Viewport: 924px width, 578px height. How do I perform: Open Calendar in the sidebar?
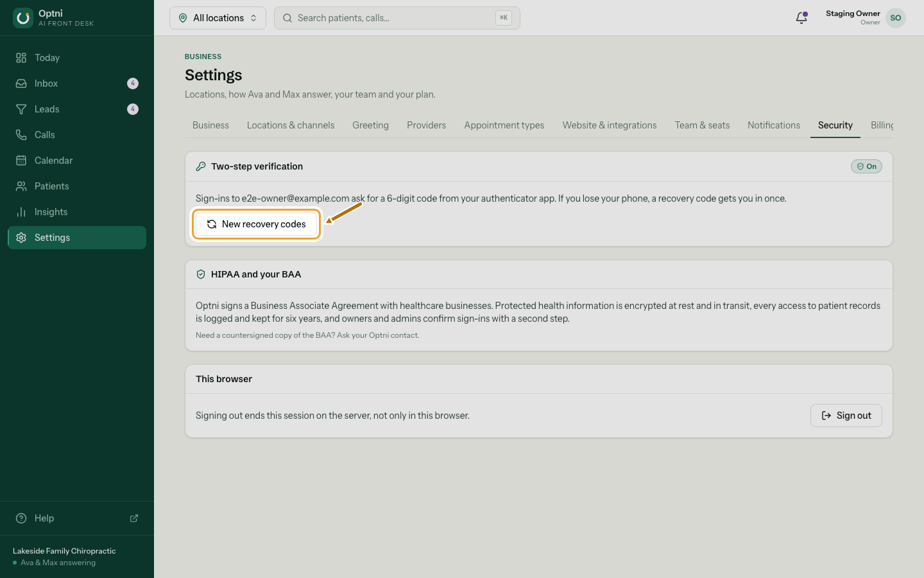(77, 161)
